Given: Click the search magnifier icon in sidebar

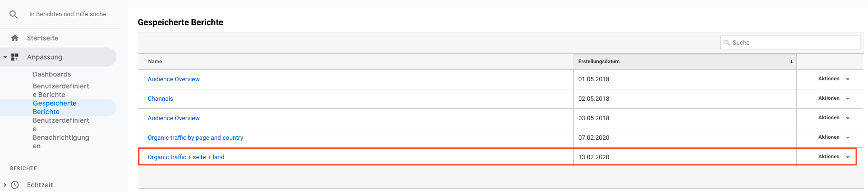Looking at the screenshot, I should point(14,15).
